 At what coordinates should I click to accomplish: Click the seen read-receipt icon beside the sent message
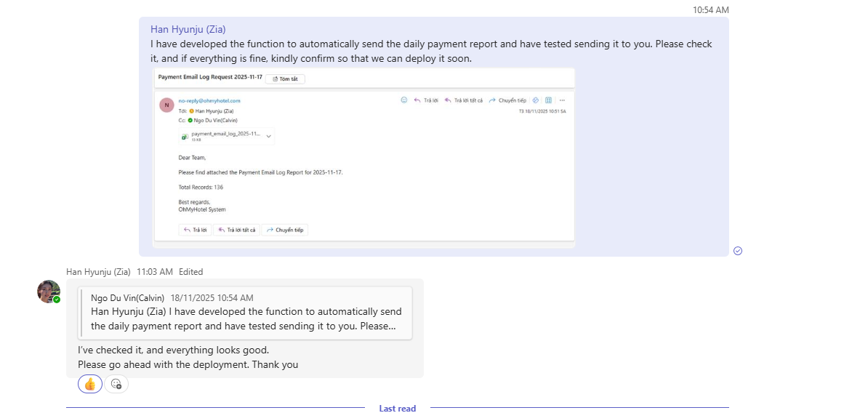pos(738,251)
